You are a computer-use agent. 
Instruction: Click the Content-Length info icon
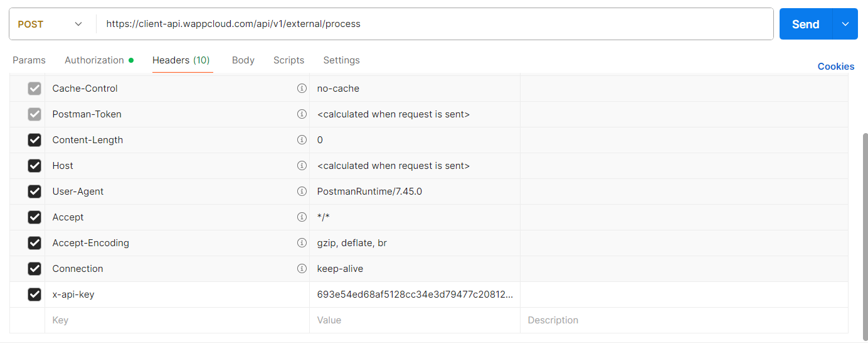coord(302,140)
